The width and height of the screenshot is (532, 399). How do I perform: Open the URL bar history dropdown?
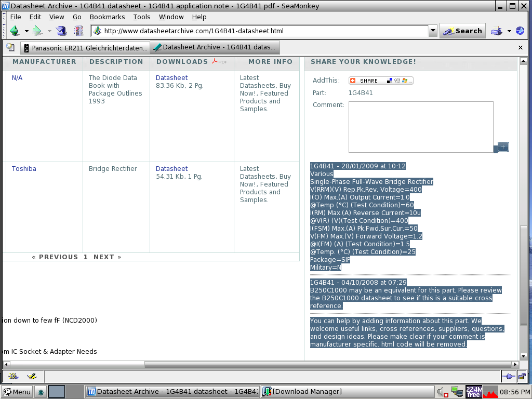click(x=433, y=31)
